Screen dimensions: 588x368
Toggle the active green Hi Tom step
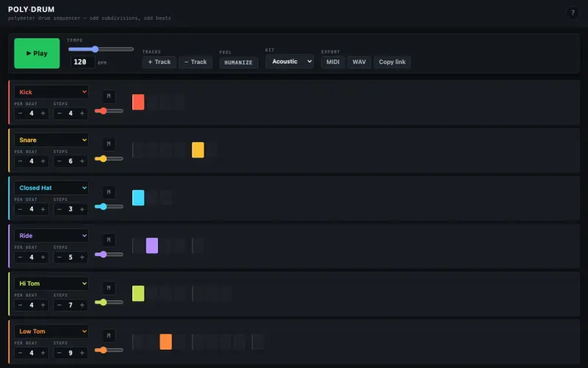click(x=138, y=294)
